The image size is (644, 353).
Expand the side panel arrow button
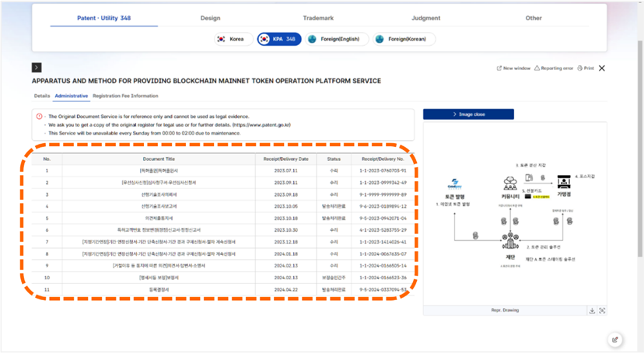point(37,68)
